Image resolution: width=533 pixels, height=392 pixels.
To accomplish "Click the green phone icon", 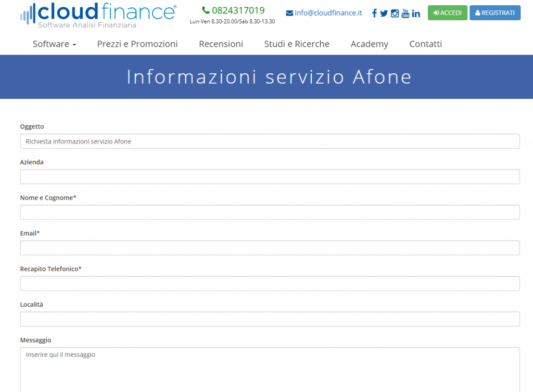I will [205, 10].
